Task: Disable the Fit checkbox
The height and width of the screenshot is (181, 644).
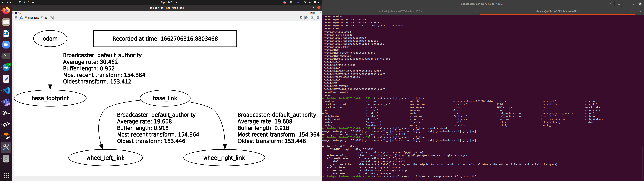Action: click(x=42, y=18)
